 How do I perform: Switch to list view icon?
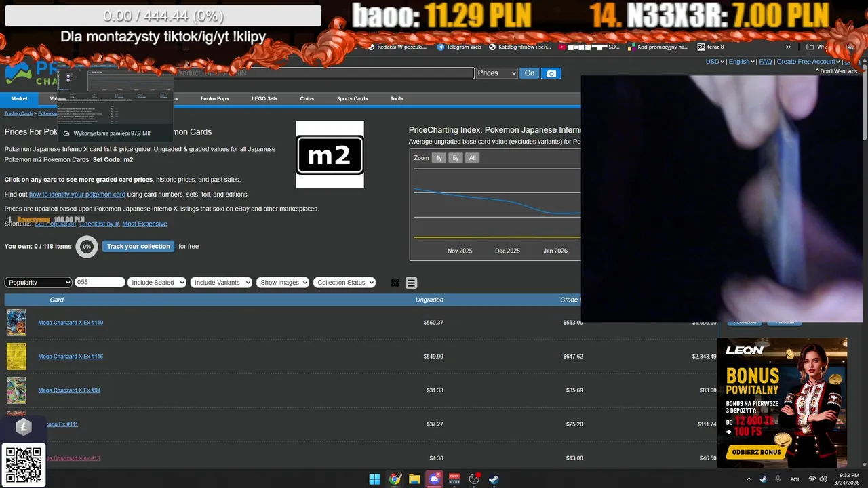(x=411, y=283)
